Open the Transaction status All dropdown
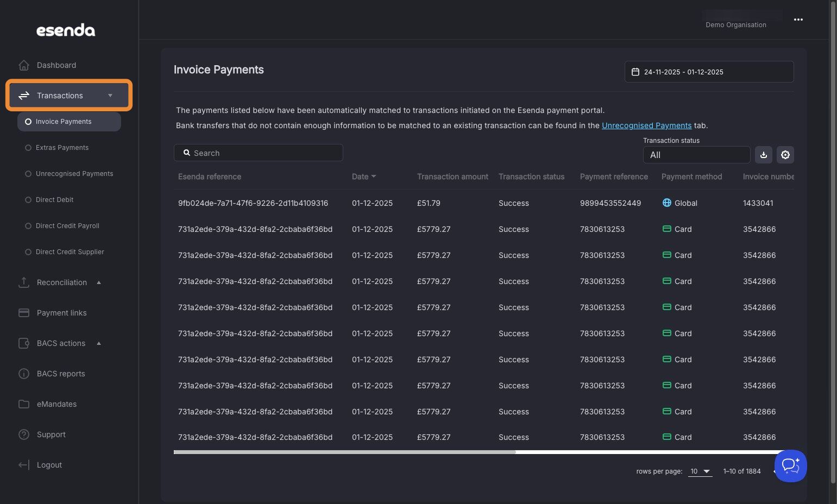Viewport: 837px width, 504px height. pos(697,155)
